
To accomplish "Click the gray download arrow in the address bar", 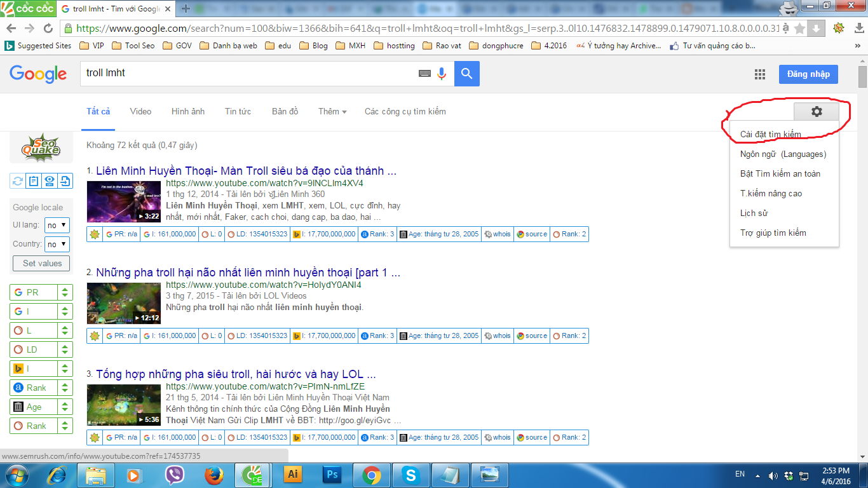I will pyautogui.click(x=817, y=29).
